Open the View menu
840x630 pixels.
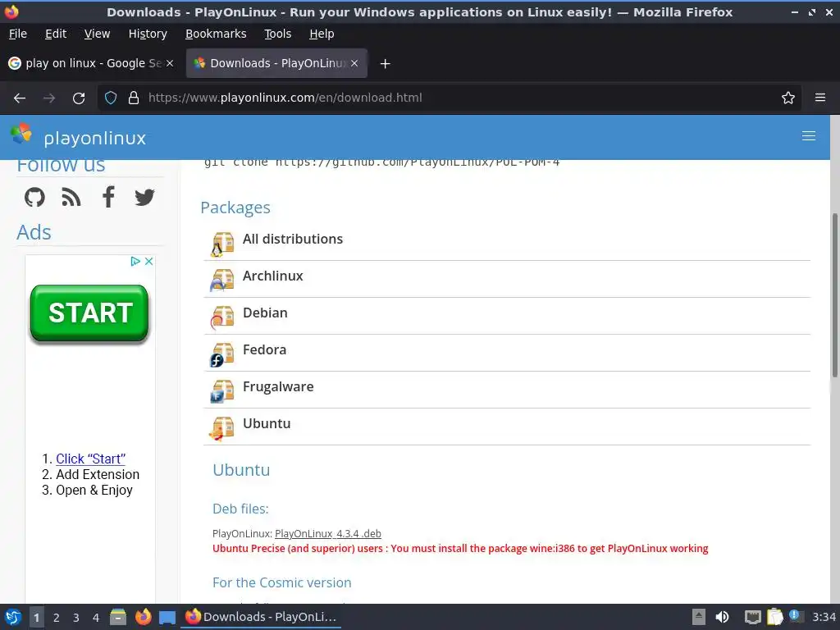[97, 34]
